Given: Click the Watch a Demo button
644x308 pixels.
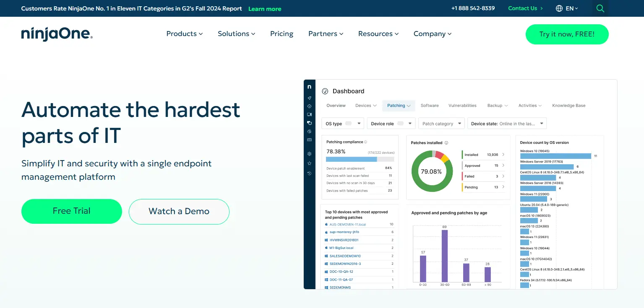Looking at the screenshot, I should (179, 212).
